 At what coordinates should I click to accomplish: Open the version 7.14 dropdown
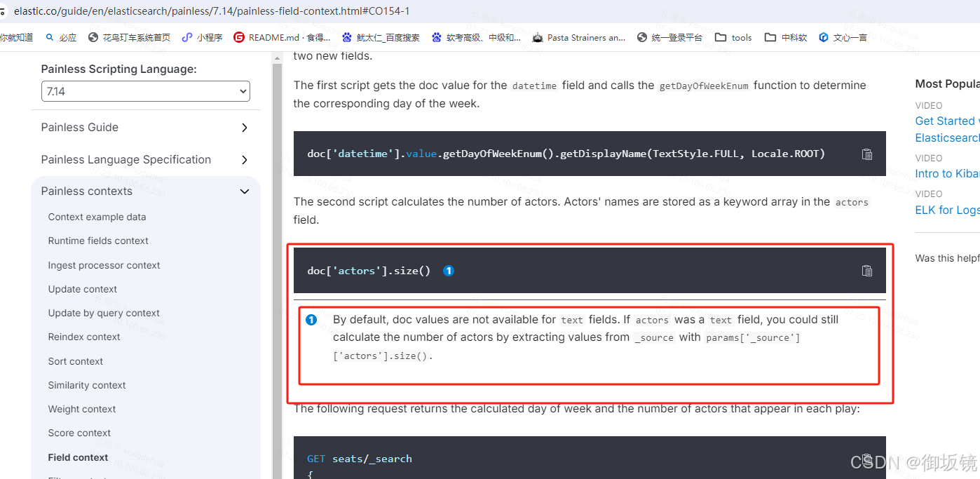coord(146,91)
